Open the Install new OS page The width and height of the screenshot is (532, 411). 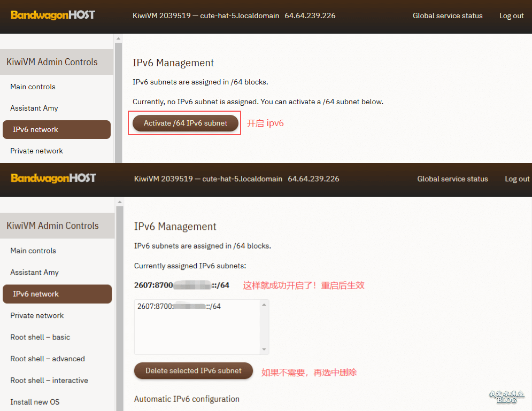(x=35, y=402)
